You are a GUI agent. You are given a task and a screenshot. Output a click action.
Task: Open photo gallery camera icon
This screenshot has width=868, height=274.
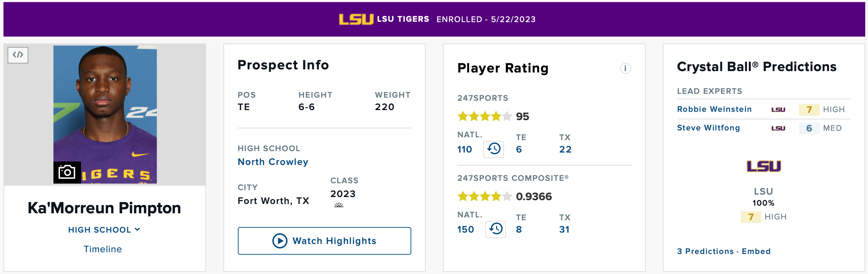67,172
